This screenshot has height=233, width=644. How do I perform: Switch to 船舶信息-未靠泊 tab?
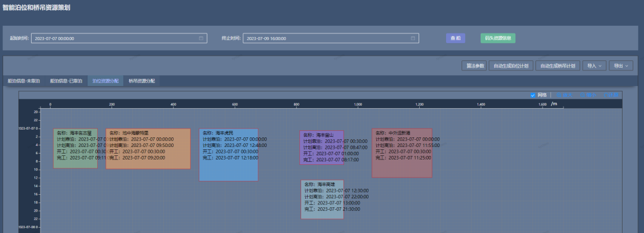click(x=24, y=81)
